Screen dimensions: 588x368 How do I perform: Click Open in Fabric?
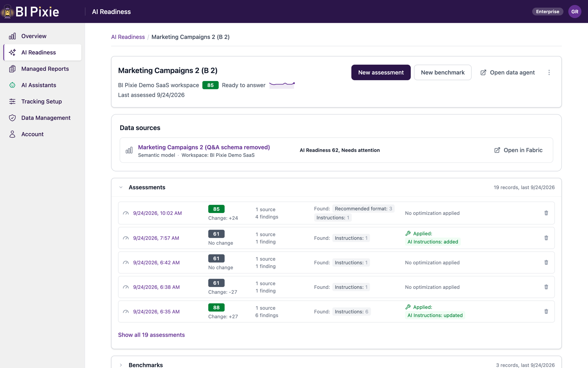[519, 150]
